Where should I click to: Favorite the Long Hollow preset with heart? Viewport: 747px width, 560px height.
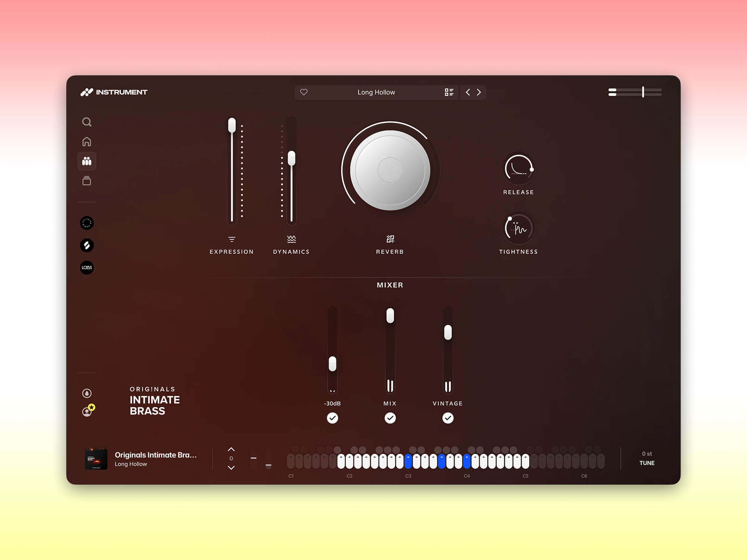tap(304, 92)
